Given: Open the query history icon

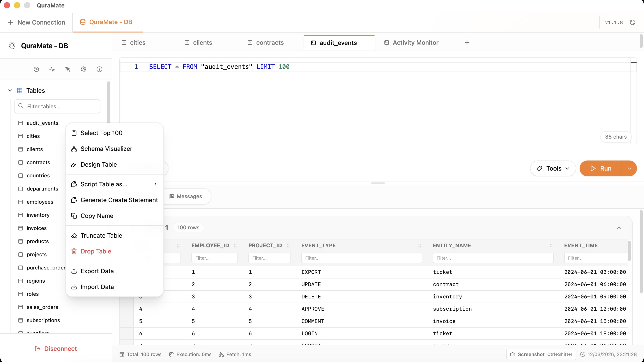Looking at the screenshot, I should pyautogui.click(x=36, y=69).
